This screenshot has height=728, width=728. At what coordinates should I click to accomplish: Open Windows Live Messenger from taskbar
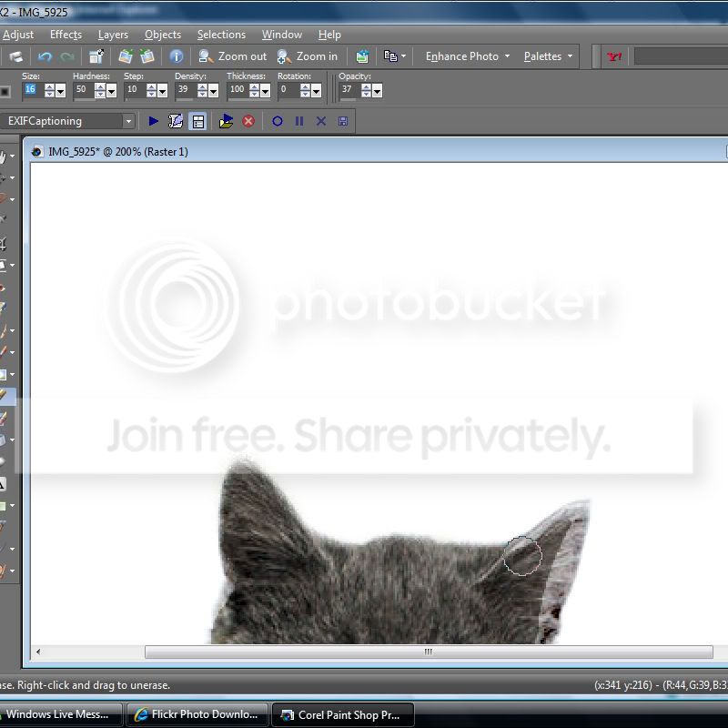coord(62,714)
